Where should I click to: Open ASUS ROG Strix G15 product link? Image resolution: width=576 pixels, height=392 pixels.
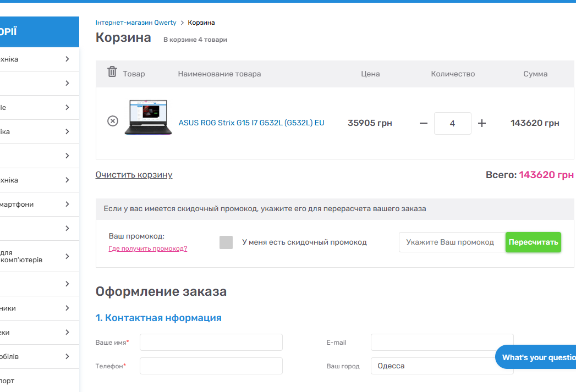tap(251, 123)
